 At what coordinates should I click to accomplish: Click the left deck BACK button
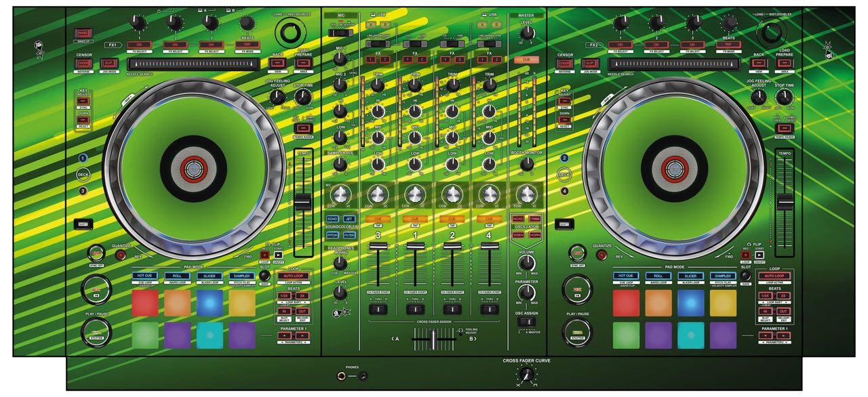(277, 63)
